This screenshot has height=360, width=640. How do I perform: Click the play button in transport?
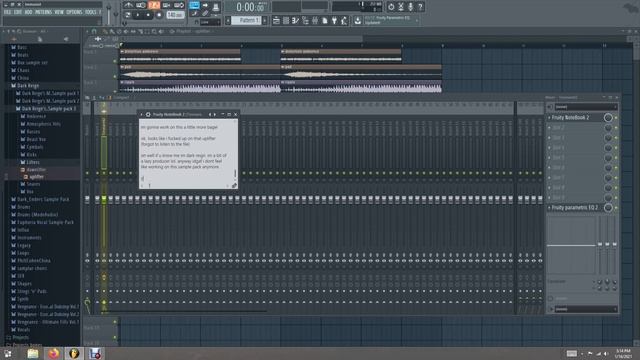click(138, 15)
